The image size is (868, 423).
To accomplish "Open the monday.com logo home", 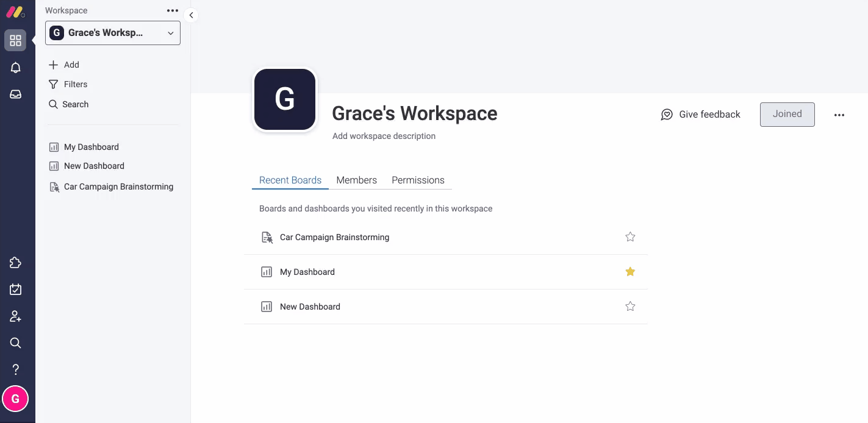I will tap(15, 12).
